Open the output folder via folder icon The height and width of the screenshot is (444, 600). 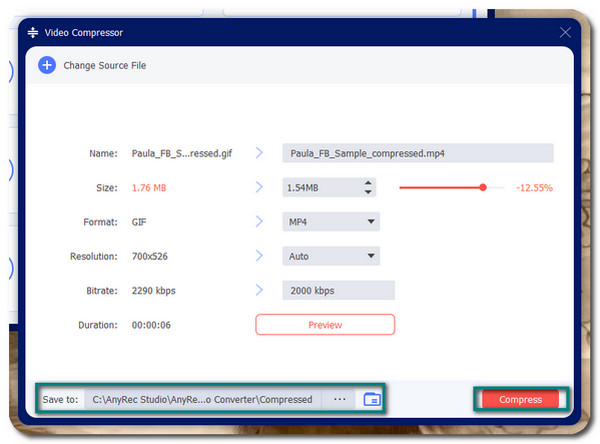(371, 399)
